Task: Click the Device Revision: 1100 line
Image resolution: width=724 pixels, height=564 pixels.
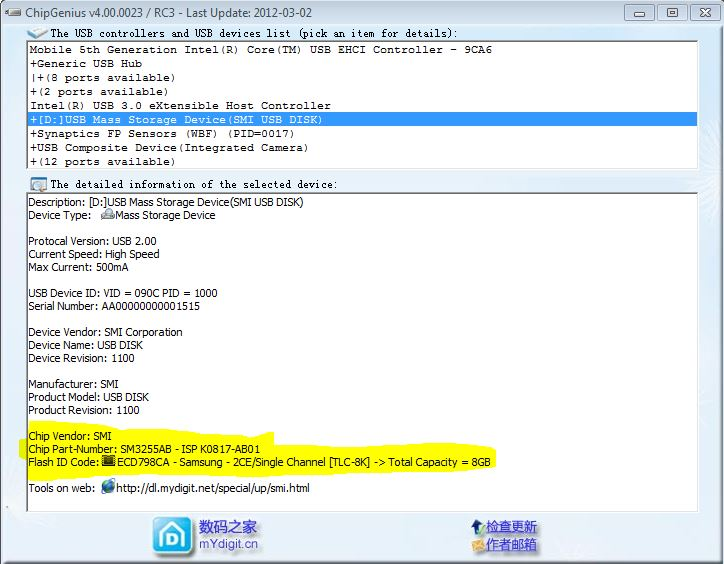Action: [x=81, y=358]
